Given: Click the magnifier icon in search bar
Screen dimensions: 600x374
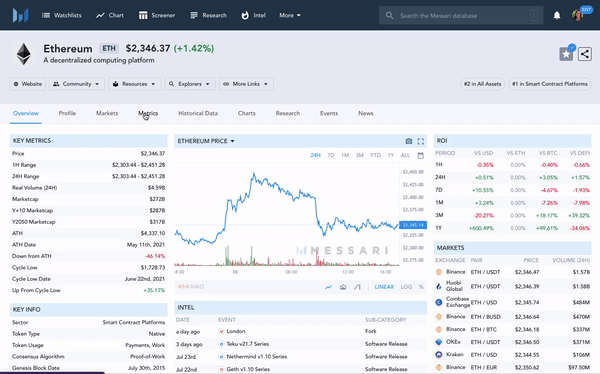Looking at the screenshot, I should [x=390, y=16].
